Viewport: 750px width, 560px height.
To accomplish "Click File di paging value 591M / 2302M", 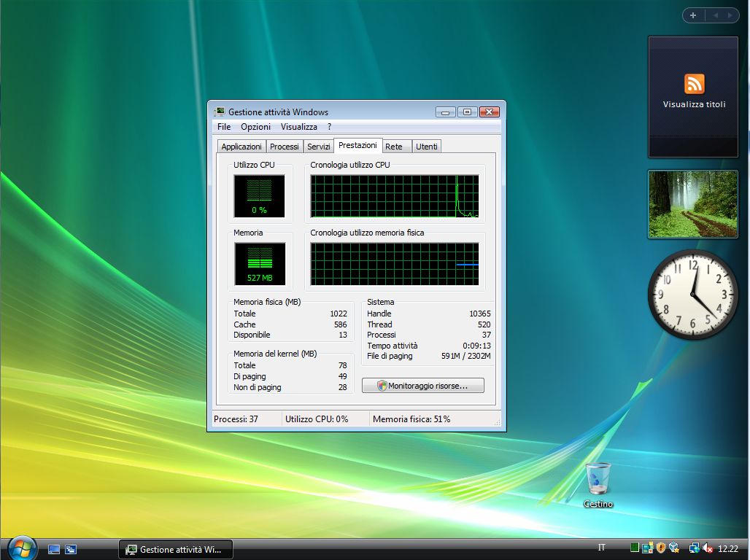I will tap(466, 356).
